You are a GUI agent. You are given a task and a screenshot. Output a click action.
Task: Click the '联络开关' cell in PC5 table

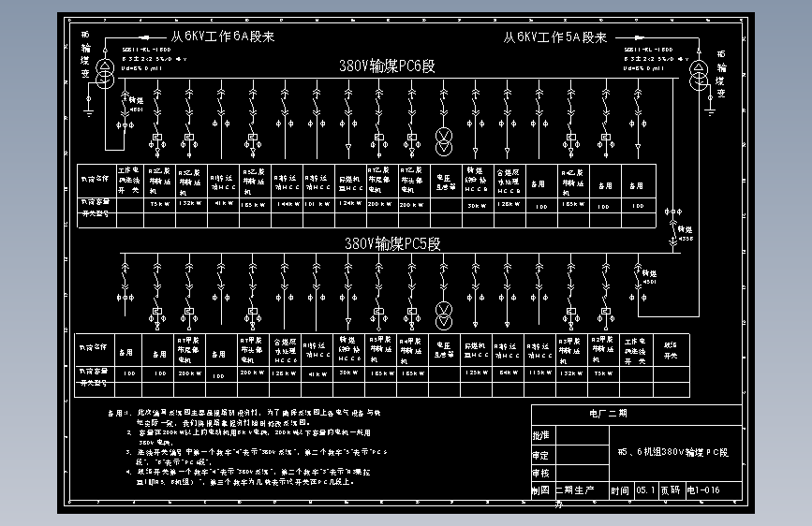(x=671, y=350)
